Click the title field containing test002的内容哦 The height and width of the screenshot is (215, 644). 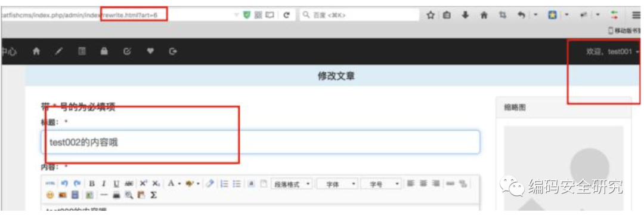point(261,142)
